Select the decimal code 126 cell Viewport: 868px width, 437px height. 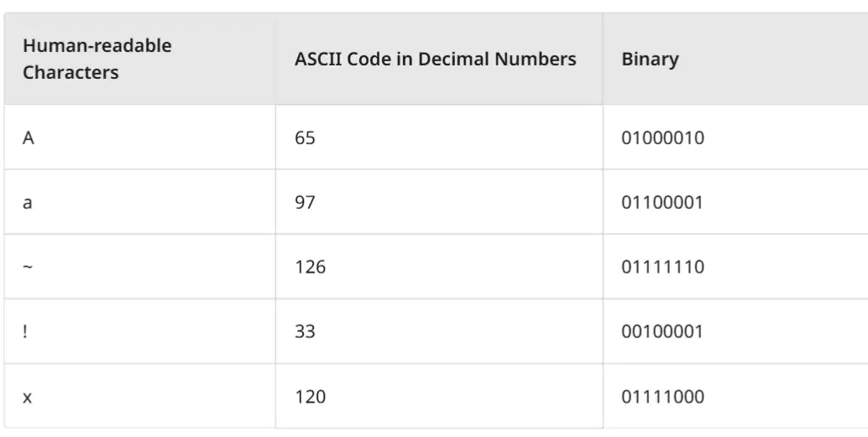[x=439, y=267]
